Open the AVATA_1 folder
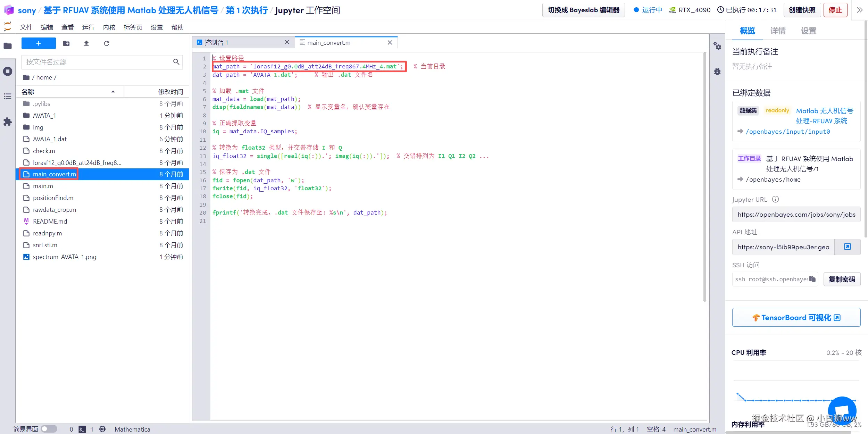868x434 pixels. 44,116
